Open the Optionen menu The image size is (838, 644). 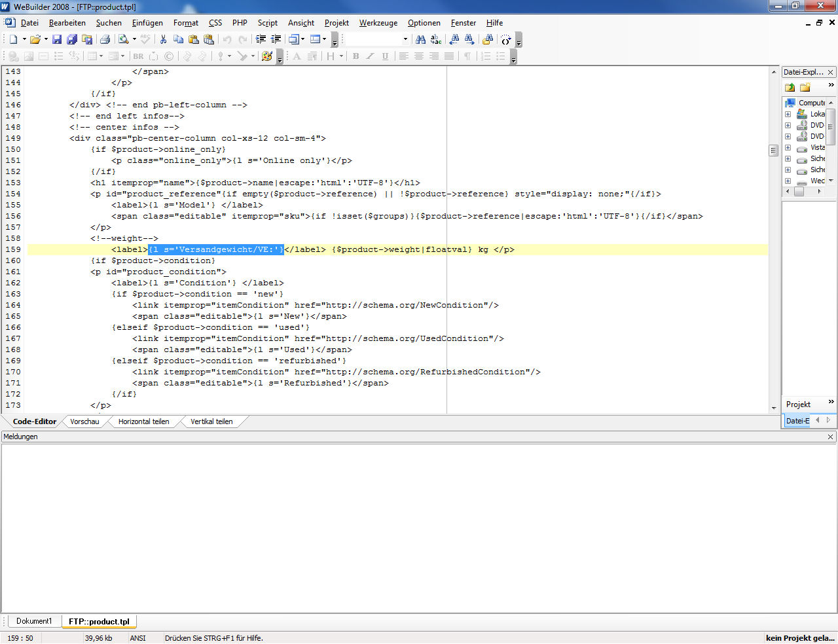pyautogui.click(x=424, y=23)
